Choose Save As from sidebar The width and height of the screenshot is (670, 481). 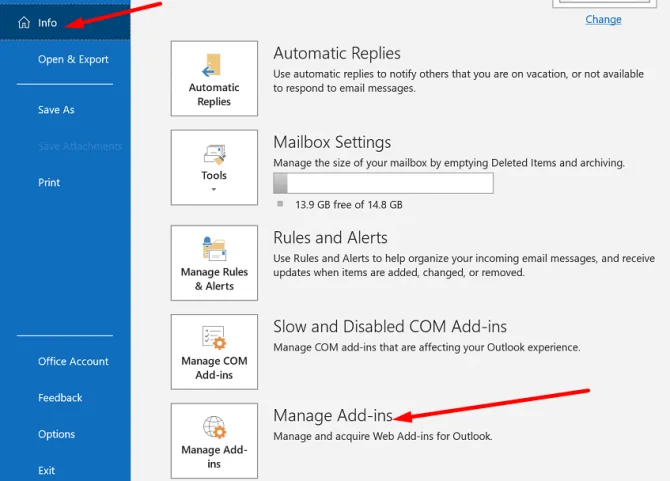(x=56, y=110)
